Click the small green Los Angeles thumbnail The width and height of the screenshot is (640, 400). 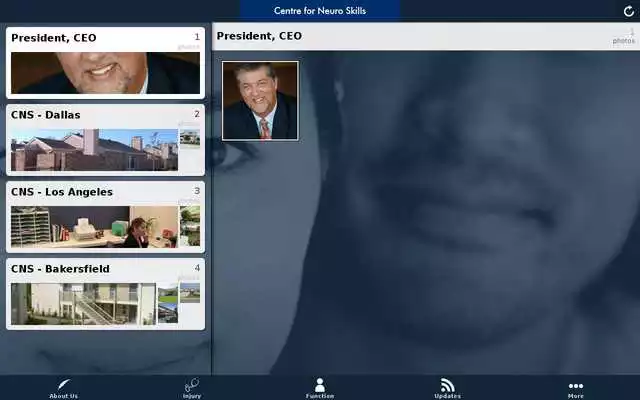(x=190, y=215)
